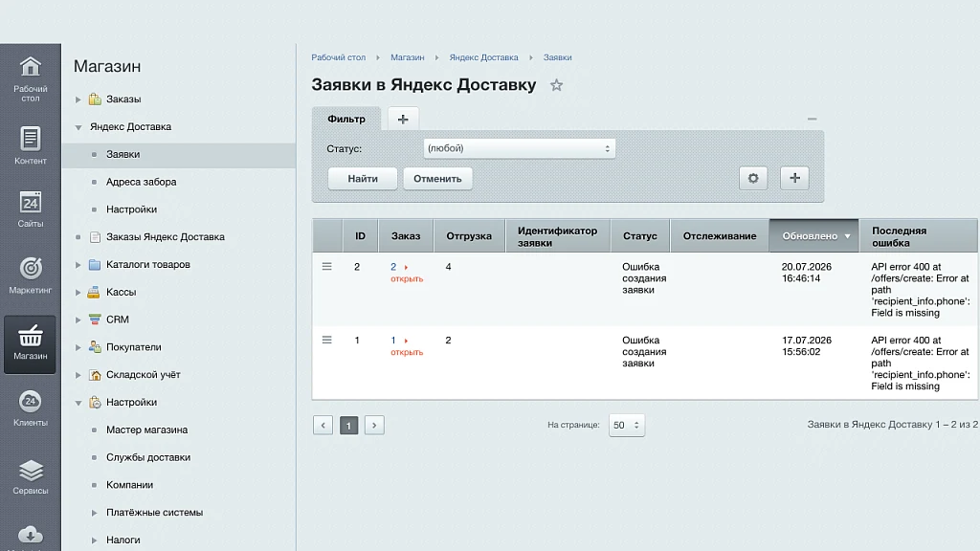This screenshot has width=980, height=551.
Task: Expand the CRM tree node
Action: pos(78,320)
